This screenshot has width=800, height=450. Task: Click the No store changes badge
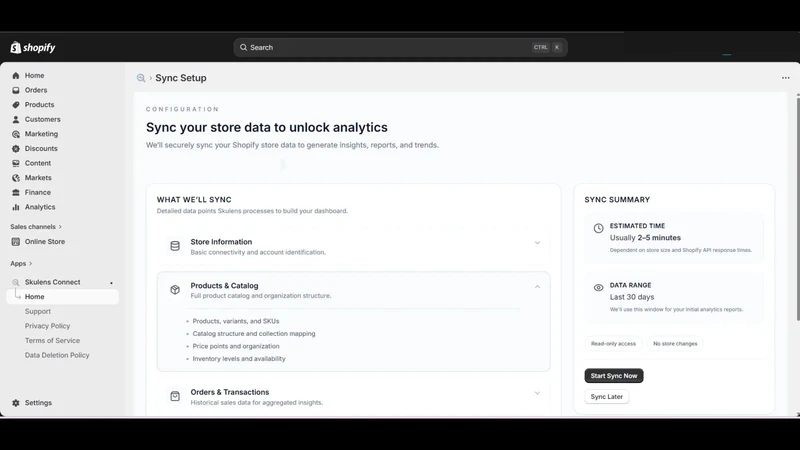click(x=675, y=344)
